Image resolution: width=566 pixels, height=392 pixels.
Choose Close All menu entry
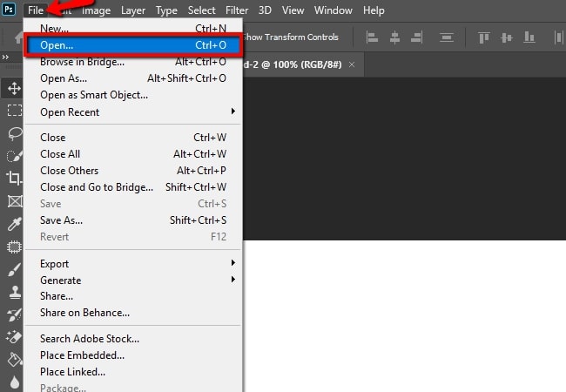tap(133, 154)
